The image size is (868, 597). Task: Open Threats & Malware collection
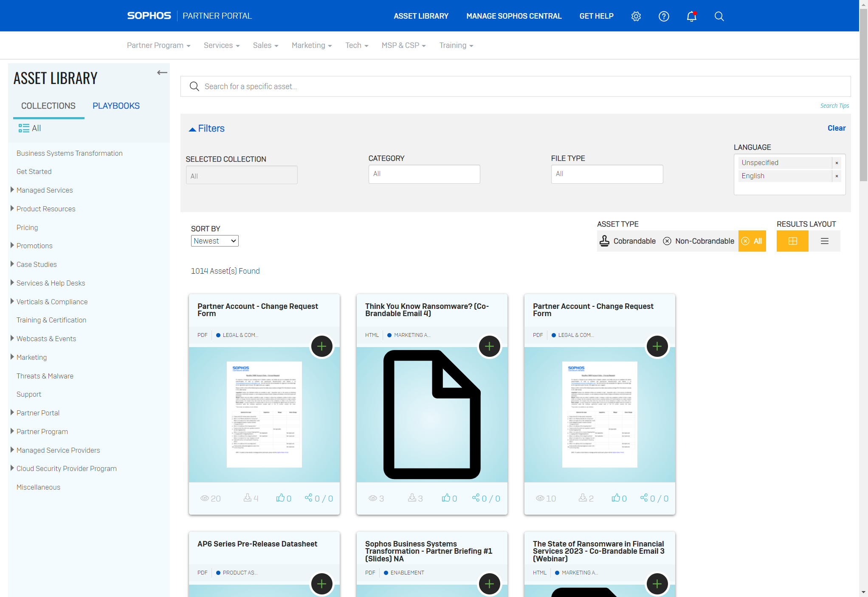point(45,376)
